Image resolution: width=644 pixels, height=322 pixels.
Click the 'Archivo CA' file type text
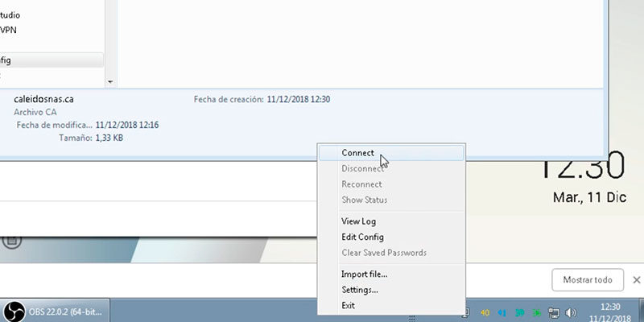click(x=35, y=112)
